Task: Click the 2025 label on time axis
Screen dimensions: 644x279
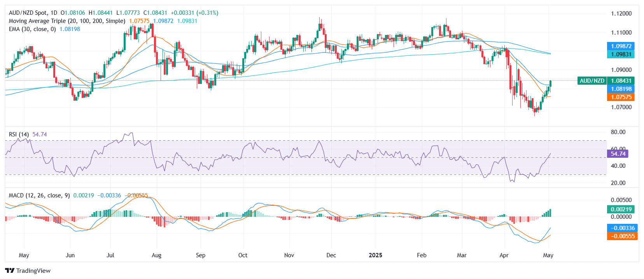Action: coord(375,255)
